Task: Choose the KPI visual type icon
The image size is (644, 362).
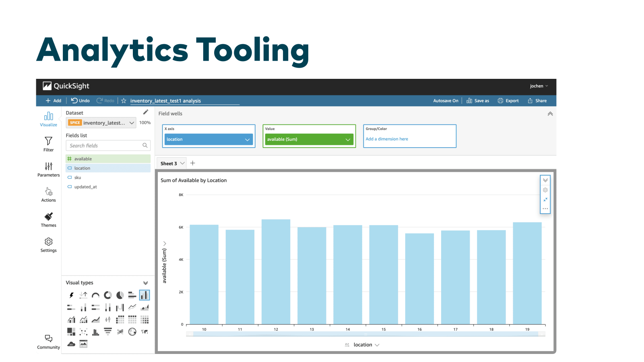Action: (x=83, y=295)
